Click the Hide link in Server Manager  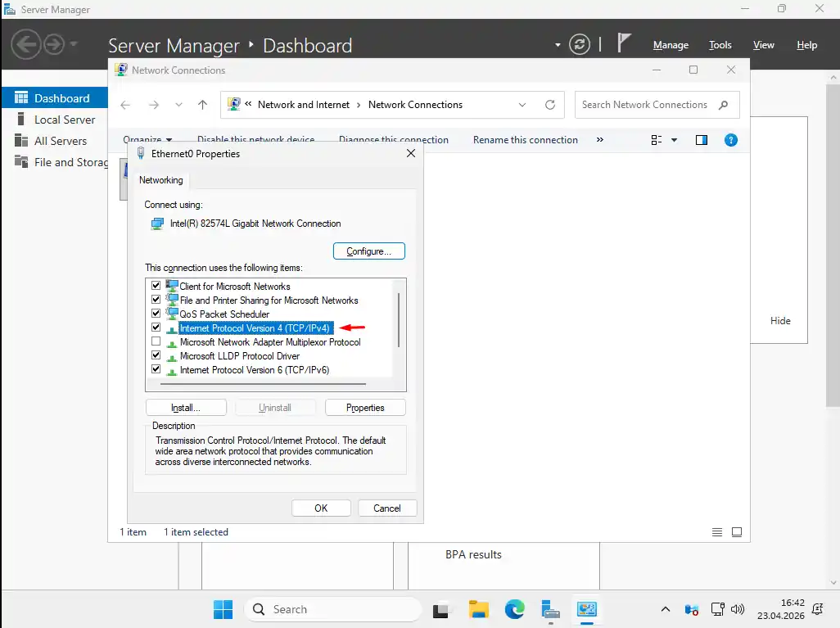point(780,320)
